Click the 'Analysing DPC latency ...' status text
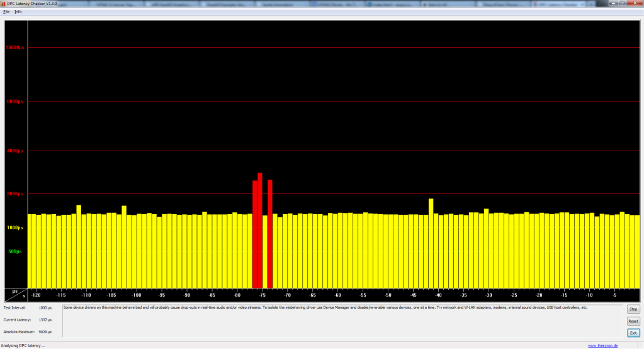The width and height of the screenshot is (644, 349). (23, 346)
